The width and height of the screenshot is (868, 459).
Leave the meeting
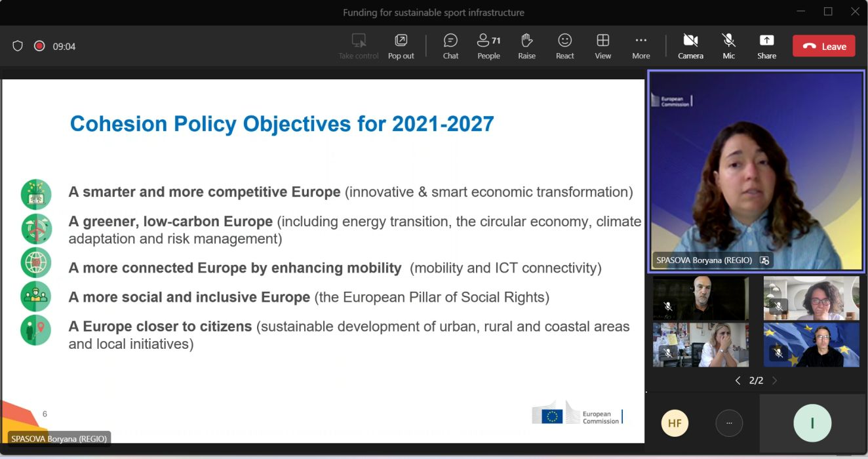(x=823, y=46)
